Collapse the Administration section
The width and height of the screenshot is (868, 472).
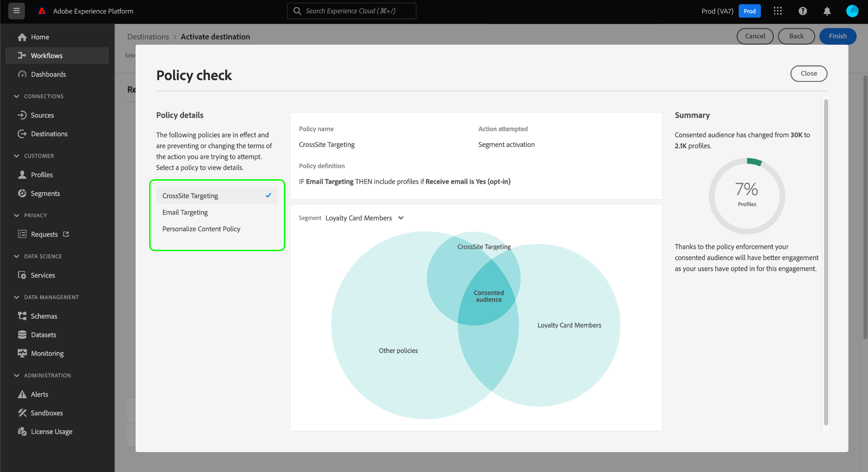(17, 376)
